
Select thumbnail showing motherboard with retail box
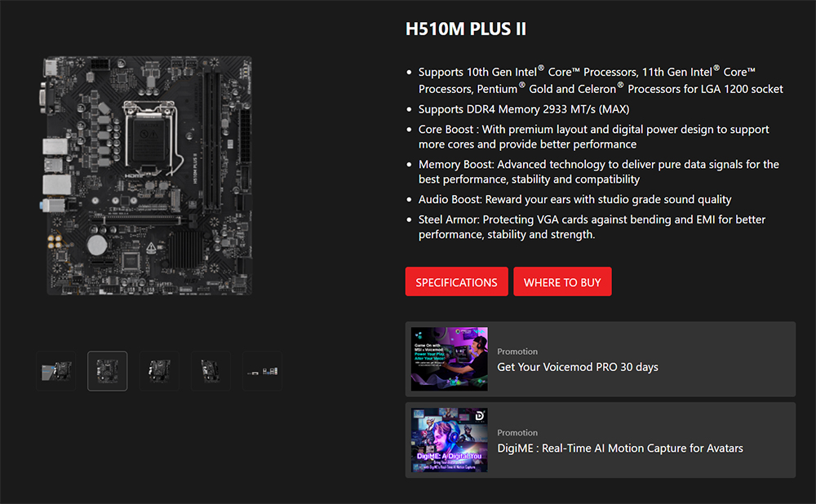click(56, 371)
